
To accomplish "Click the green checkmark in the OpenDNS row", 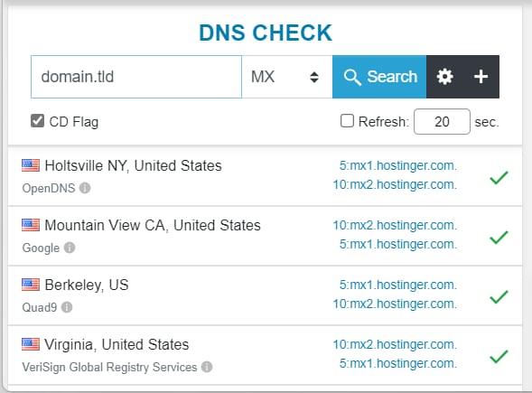I will tap(499, 177).
